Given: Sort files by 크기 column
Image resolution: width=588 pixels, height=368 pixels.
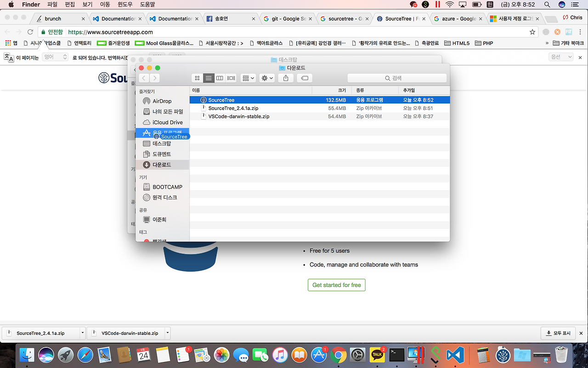Looking at the screenshot, I should coord(332,91).
